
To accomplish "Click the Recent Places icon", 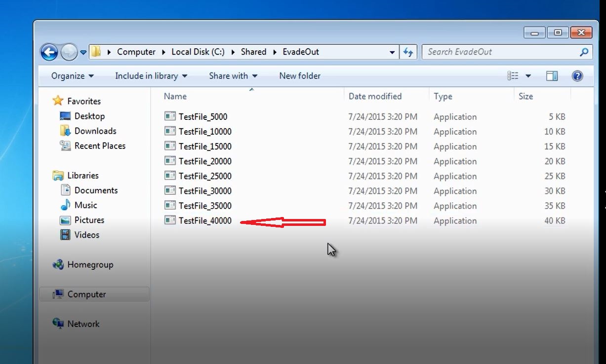I will click(65, 146).
